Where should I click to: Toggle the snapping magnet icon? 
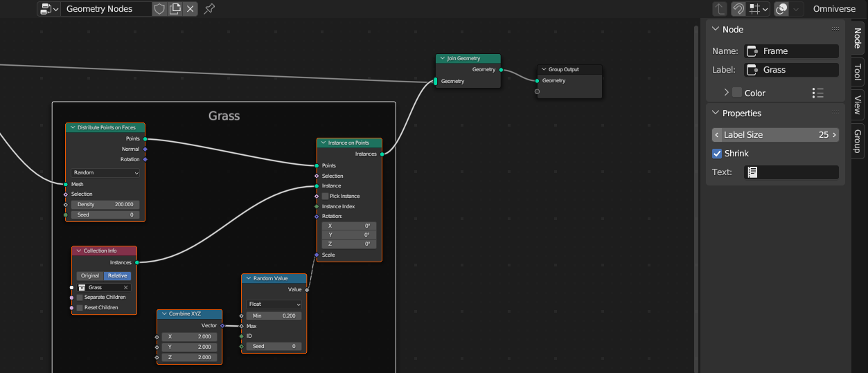[738, 9]
